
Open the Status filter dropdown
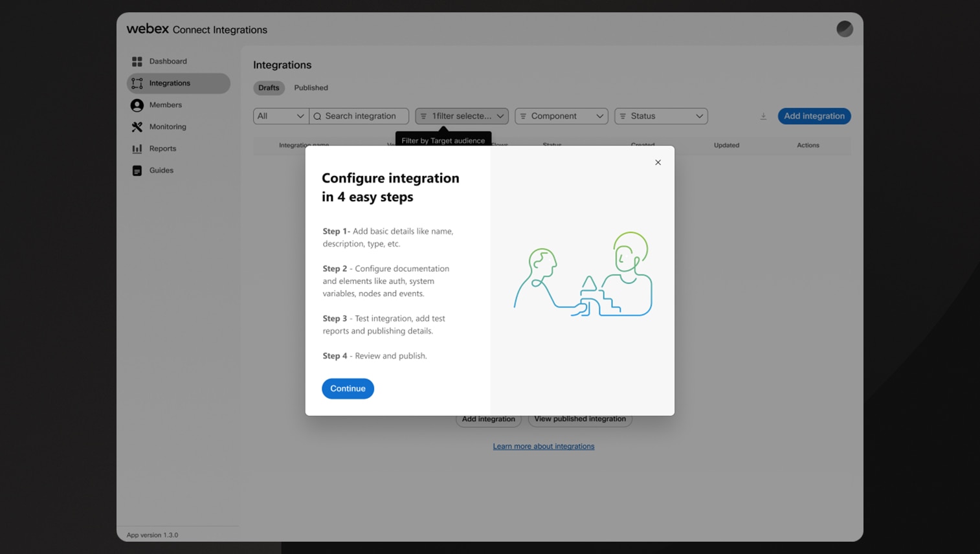click(661, 116)
